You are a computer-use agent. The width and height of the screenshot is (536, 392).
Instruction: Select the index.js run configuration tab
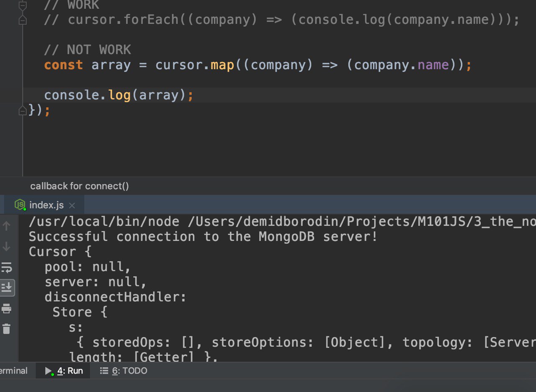tap(46, 205)
